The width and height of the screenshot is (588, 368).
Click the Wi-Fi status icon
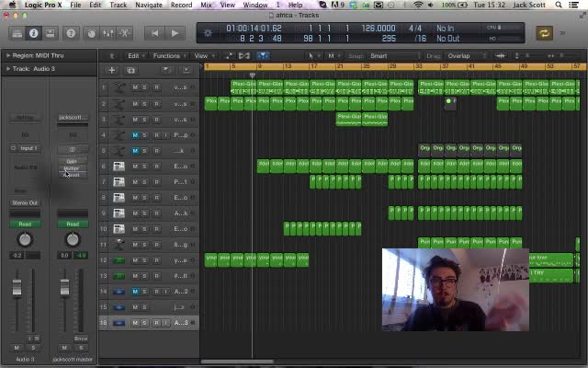tap(419, 5)
